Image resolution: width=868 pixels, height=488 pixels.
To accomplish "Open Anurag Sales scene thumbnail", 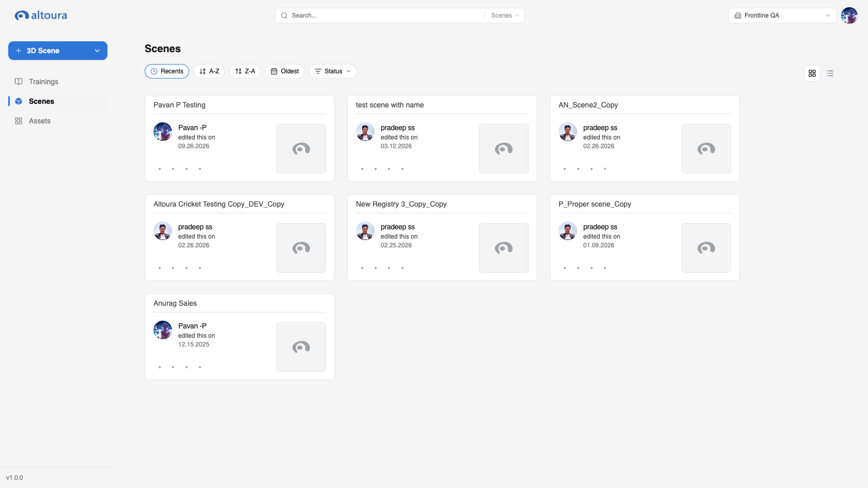I will pos(301,347).
